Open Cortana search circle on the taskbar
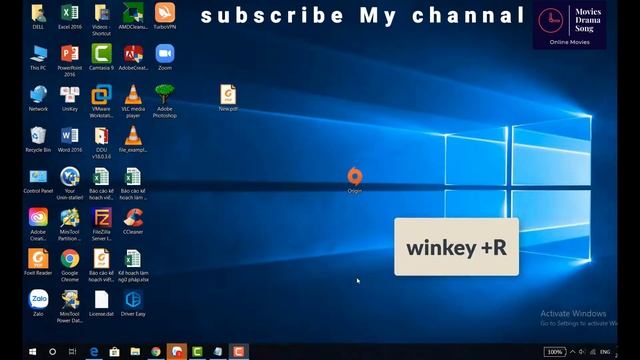 [x=53, y=351]
